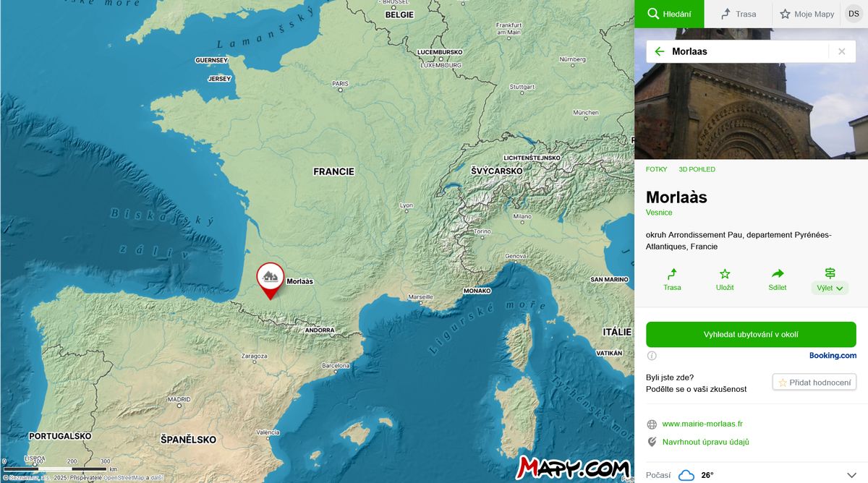868x483 pixels.
Task: Open www.mairie-morlaas.fr link
Action: point(702,424)
